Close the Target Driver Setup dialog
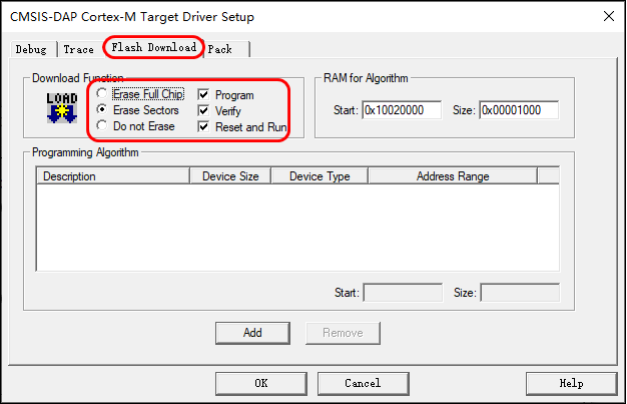This screenshot has height=404, width=627. (609, 16)
